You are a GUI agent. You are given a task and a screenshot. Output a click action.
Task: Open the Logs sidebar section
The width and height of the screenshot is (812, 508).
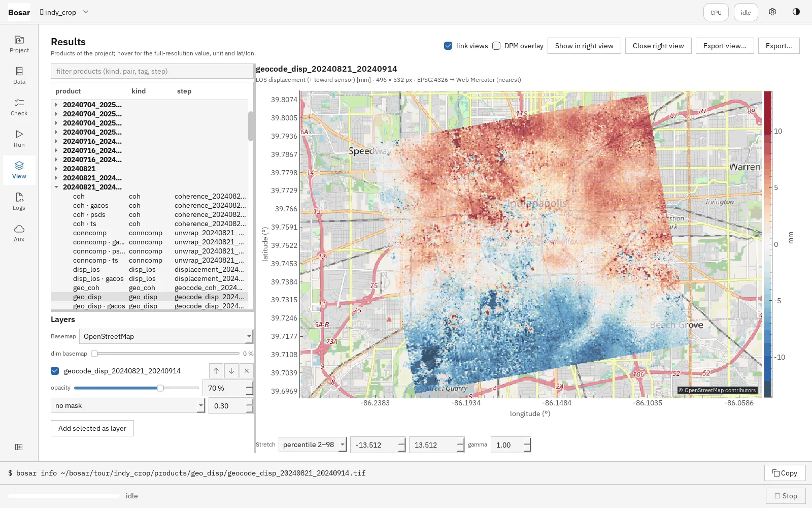[19, 201]
